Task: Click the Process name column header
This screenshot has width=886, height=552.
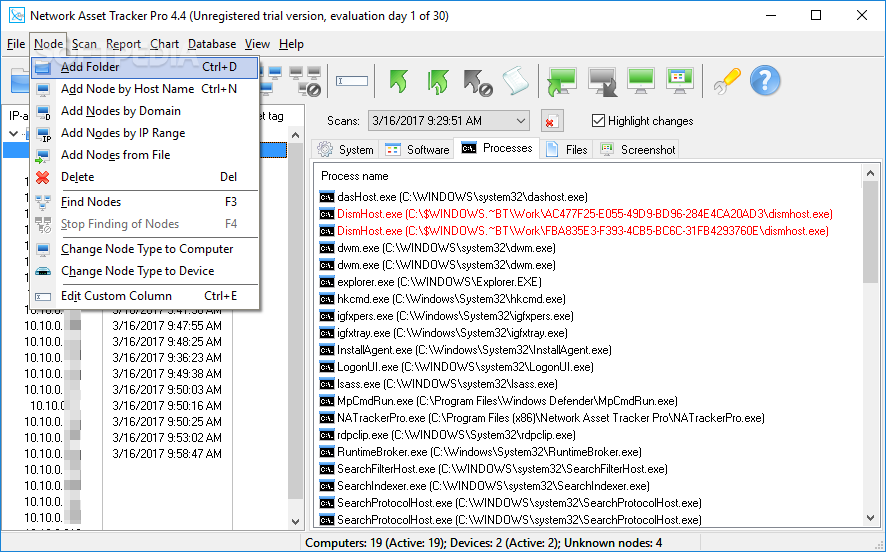Action: (x=354, y=176)
